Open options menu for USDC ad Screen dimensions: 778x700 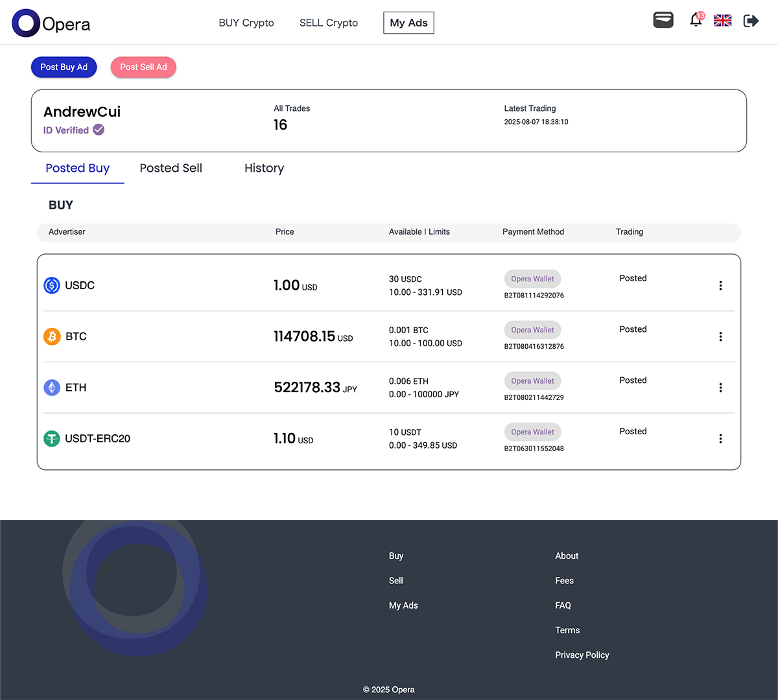click(x=720, y=286)
